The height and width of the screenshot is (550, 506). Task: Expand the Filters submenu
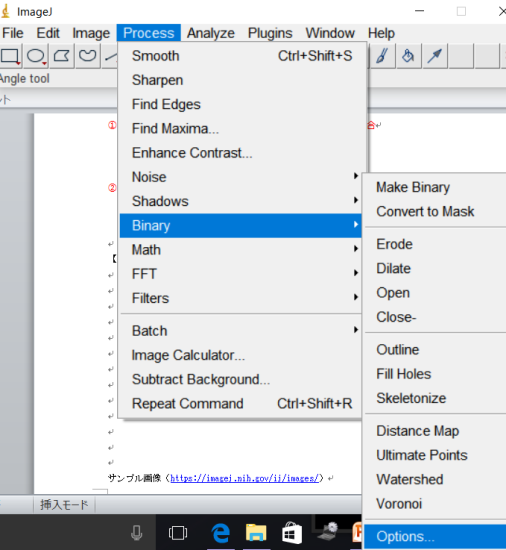pos(241,298)
